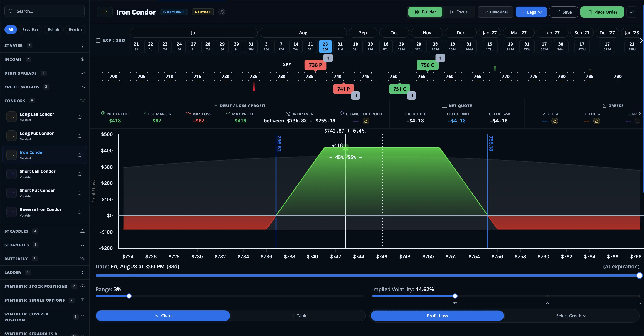This screenshot has height=336, width=644.
Task: Show the Chart view
Action: click(x=163, y=316)
